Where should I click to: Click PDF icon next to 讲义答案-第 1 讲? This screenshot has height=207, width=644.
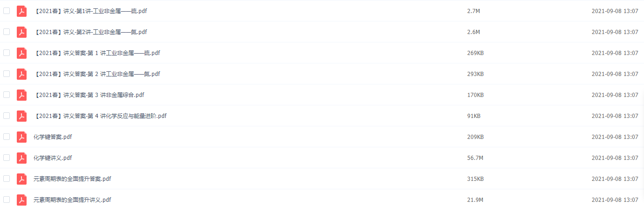click(21, 53)
